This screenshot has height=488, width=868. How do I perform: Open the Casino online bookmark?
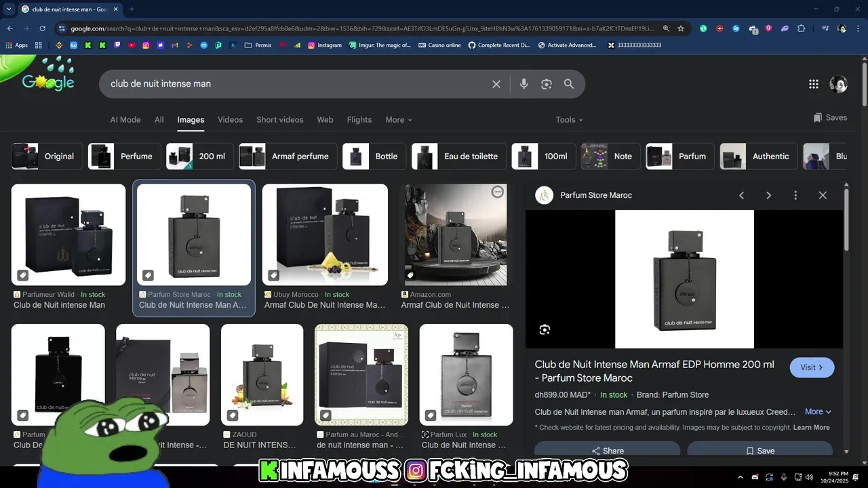(439, 45)
